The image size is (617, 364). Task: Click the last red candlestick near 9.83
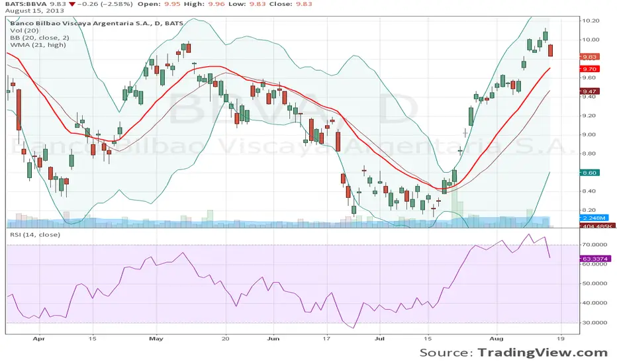click(x=550, y=50)
